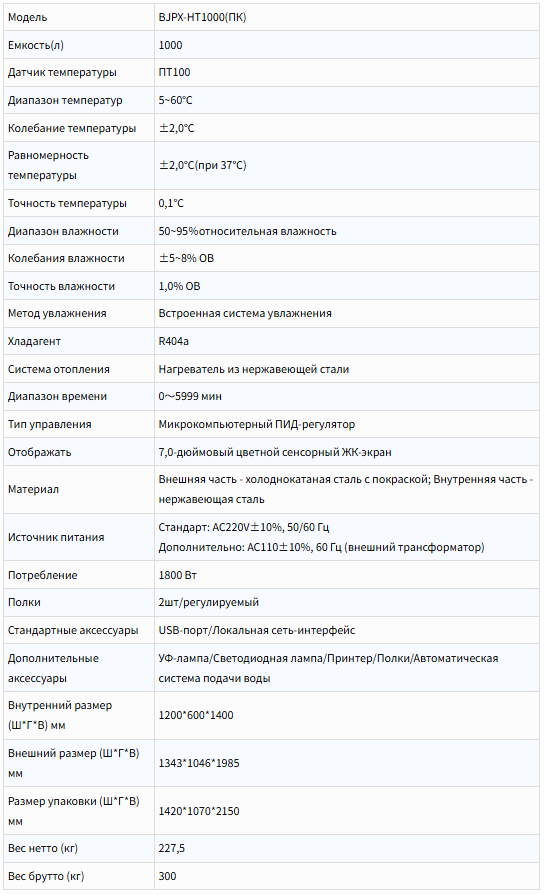Click the 0,1°C accuracy value
Viewport: 544px width, 894px height.
pyautogui.click(x=170, y=204)
